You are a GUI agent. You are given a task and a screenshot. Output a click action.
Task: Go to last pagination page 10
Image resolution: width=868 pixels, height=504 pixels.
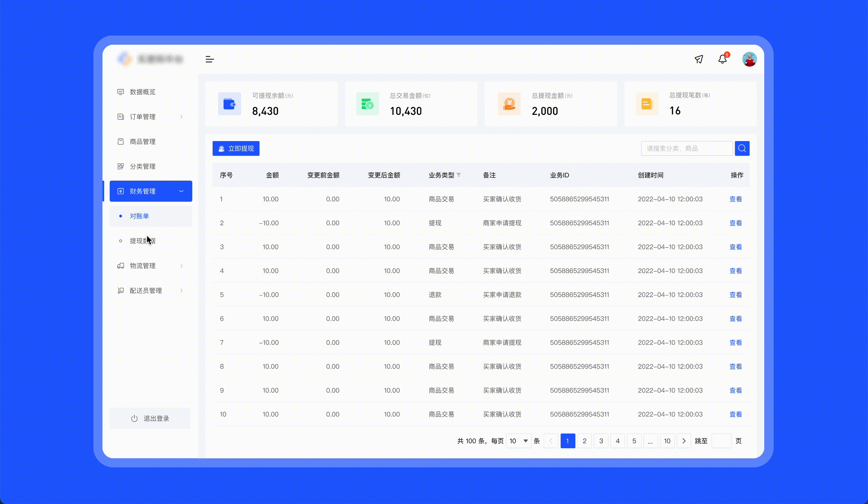pos(667,441)
